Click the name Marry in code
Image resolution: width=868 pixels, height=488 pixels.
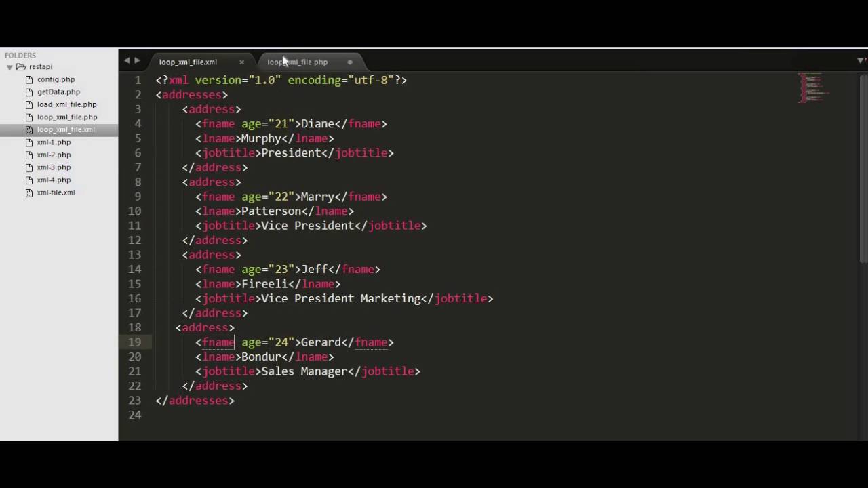[317, 197]
